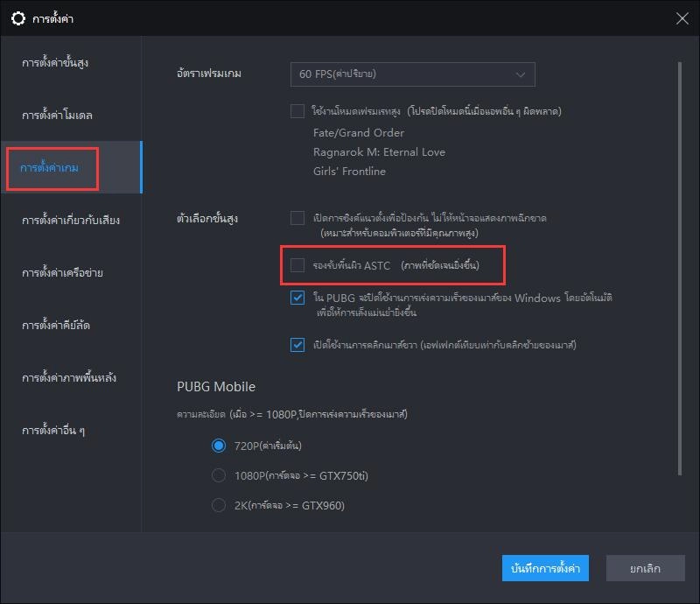Enable the ASTC texture support checkbox
Image resolution: width=700 pixels, height=604 pixels.
[x=297, y=264]
